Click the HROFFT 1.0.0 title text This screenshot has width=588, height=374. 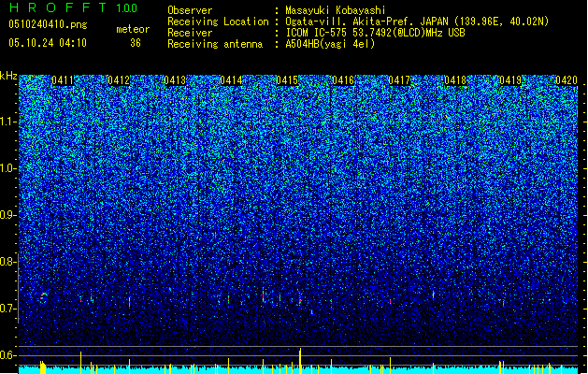pyautogui.click(x=73, y=7)
